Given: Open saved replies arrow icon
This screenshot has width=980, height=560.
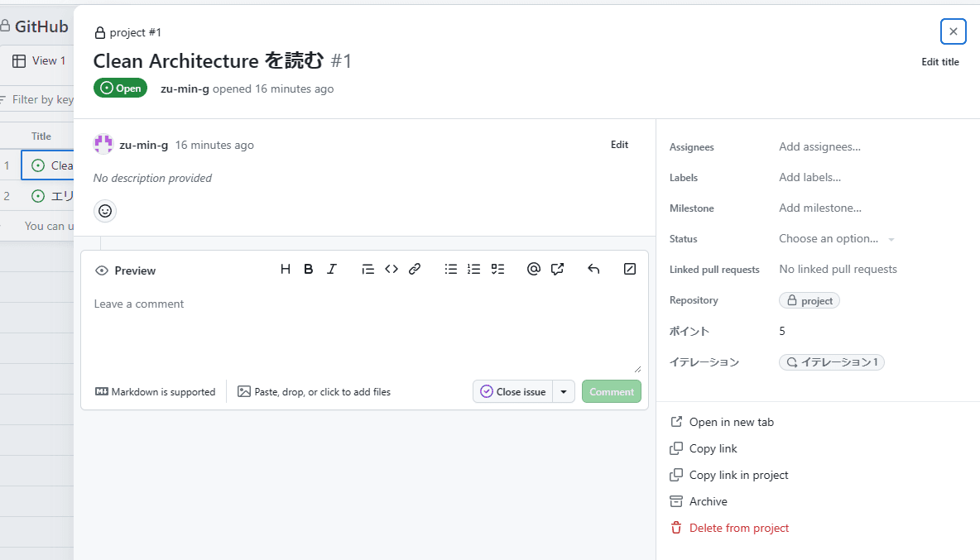Looking at the screenshot, I should 593,269.
